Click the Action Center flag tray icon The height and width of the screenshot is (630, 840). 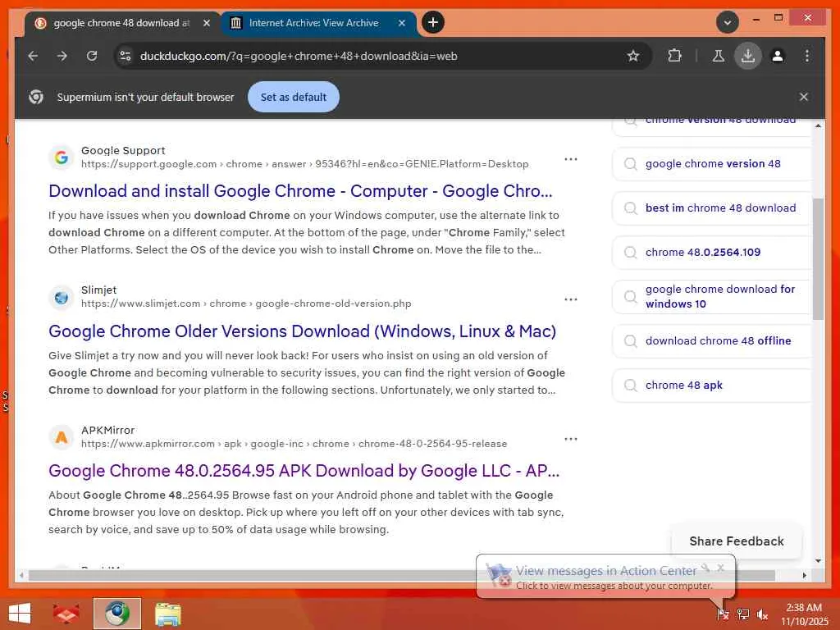pyautogui.click(x=724, y=614)
